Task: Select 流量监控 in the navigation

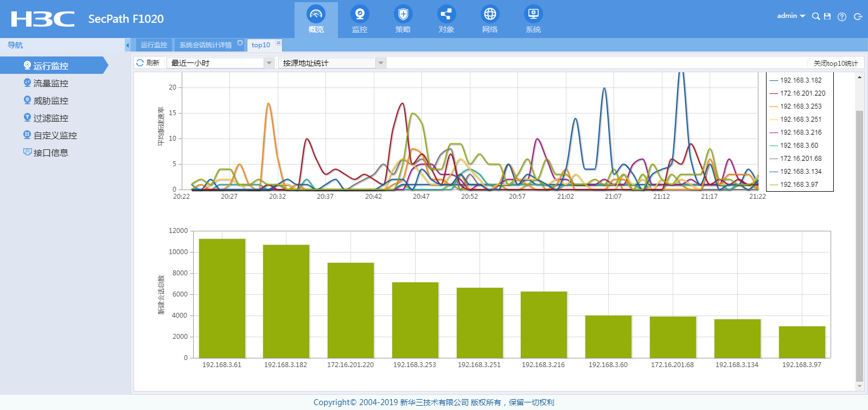Action: pyautogui.click(x=52, y=83)
